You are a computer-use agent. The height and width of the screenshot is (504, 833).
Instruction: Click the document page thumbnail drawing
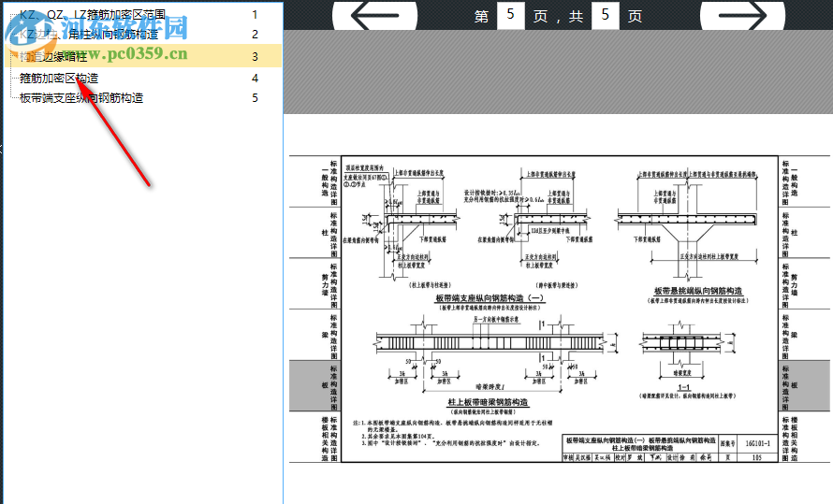[x=560, y=309]
